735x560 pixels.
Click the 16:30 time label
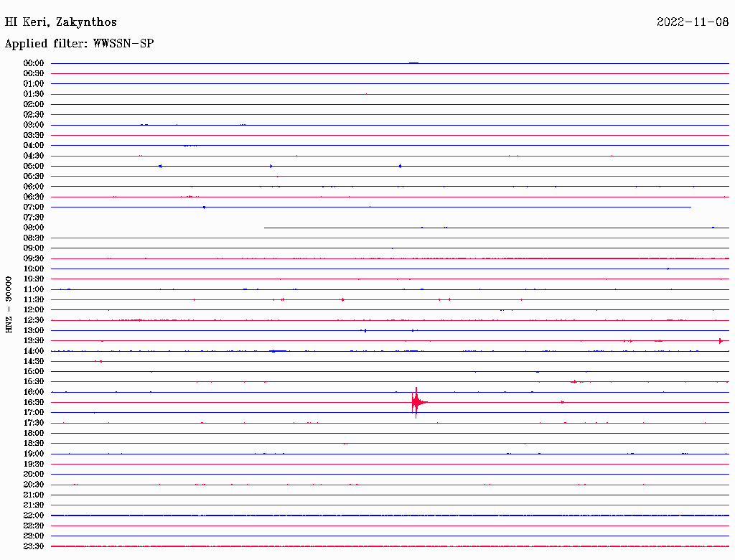(34, 403)
